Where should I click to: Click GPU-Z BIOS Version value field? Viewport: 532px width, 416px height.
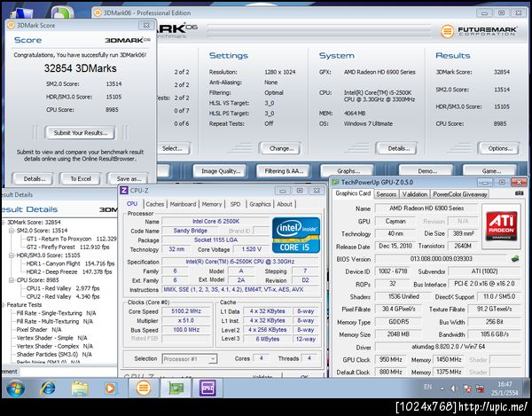(x=441, y=259)
